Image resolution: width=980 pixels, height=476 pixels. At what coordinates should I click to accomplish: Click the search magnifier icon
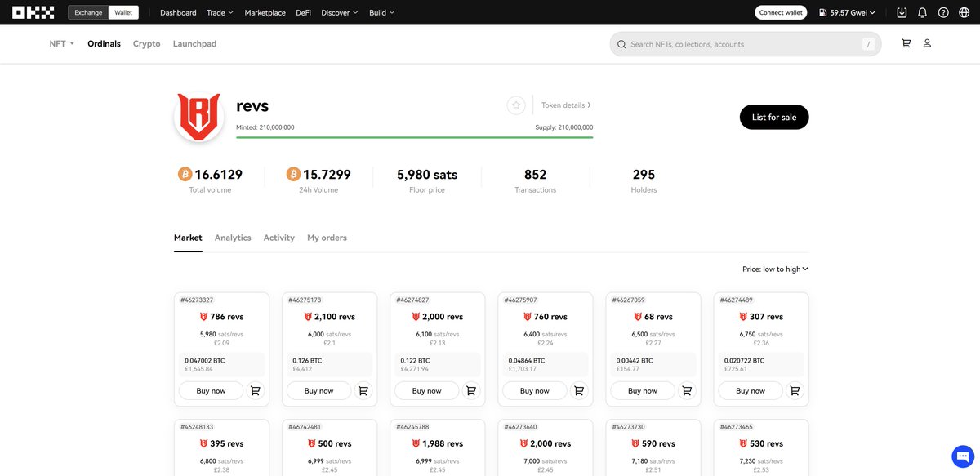621,44
